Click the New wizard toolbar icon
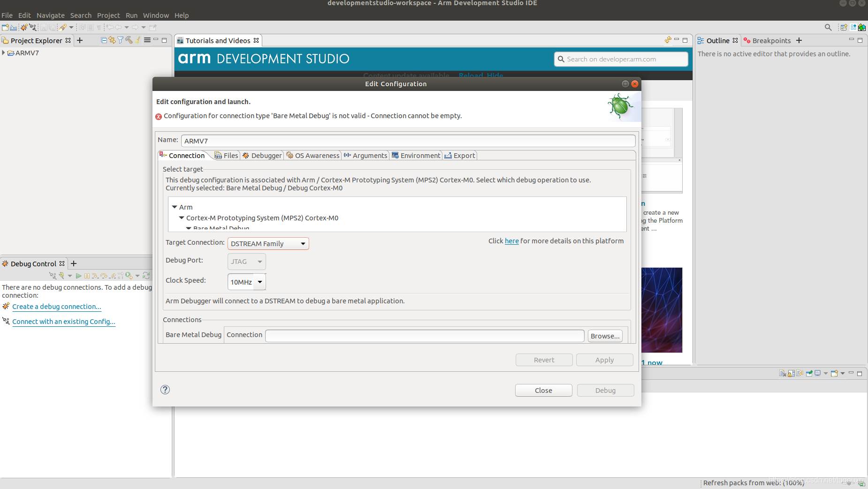Image resolution: width=868 pixels, height=489 pixels. pos(5,27)
